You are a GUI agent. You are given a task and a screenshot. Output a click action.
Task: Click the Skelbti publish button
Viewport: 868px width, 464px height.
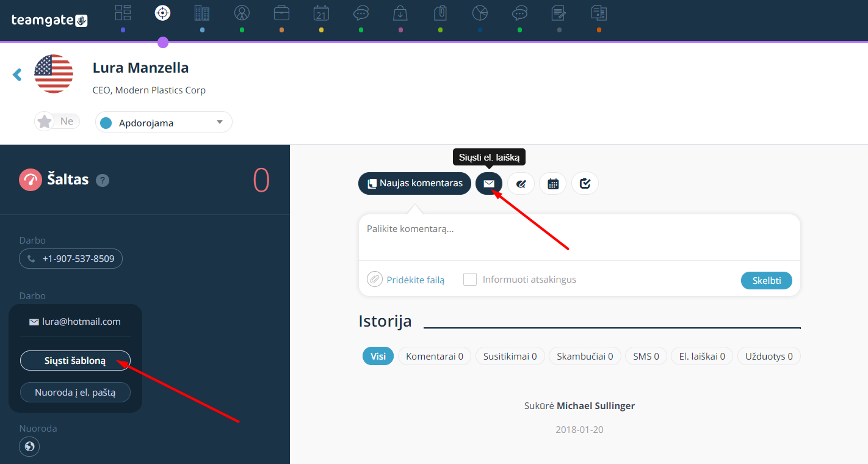[767, 280]
